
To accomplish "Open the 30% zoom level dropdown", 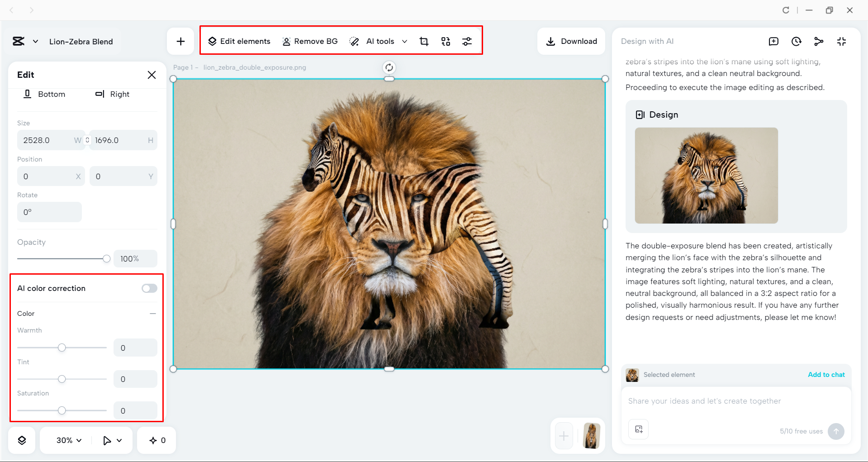I will coord(69,440).
